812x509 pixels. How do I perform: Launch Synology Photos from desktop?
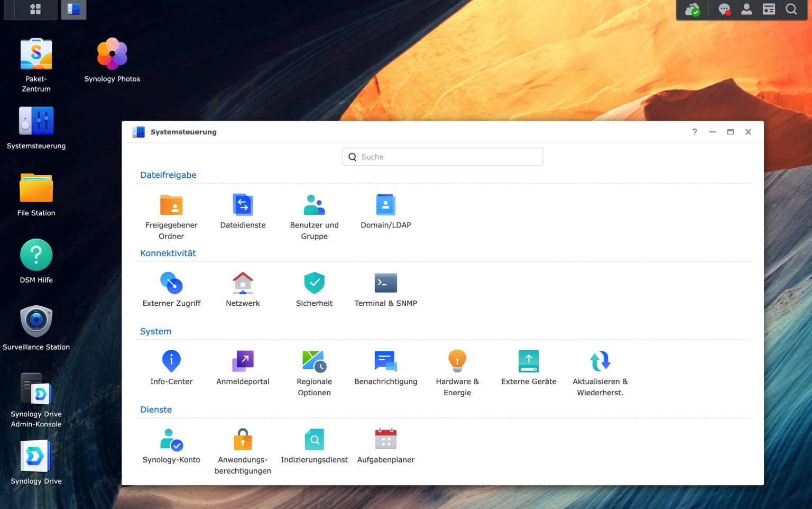point(112,60)
